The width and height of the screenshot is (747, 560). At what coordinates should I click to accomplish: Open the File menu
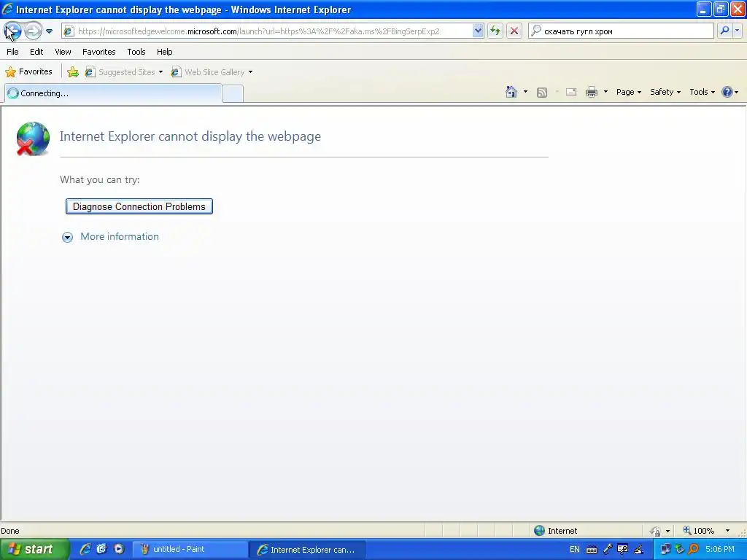click(x=12, y=52)
